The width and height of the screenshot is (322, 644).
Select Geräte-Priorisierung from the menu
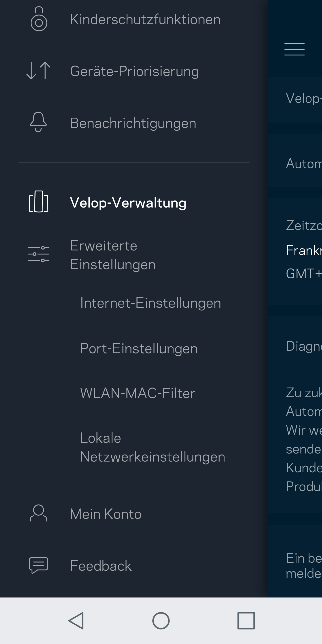(x=134, y=71)
